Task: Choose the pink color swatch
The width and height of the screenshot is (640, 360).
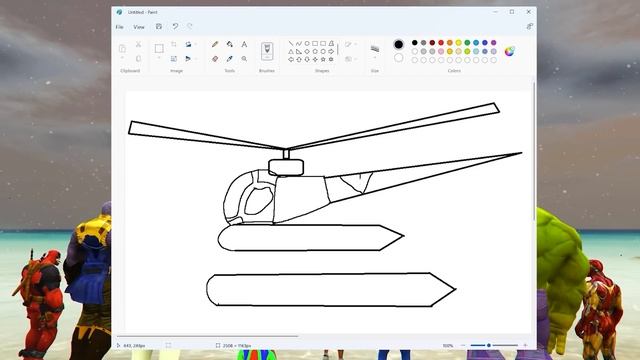Action: tap(441, 51)
